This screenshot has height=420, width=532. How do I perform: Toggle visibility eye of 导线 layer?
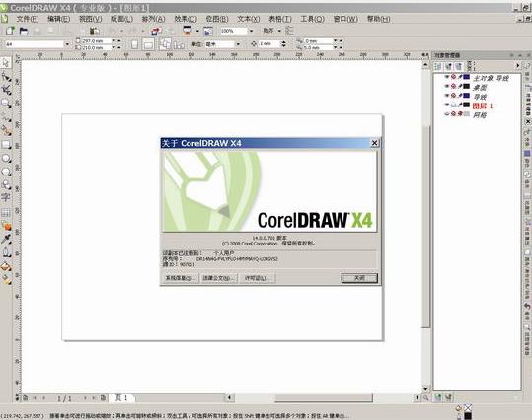[x=447, y=96]
